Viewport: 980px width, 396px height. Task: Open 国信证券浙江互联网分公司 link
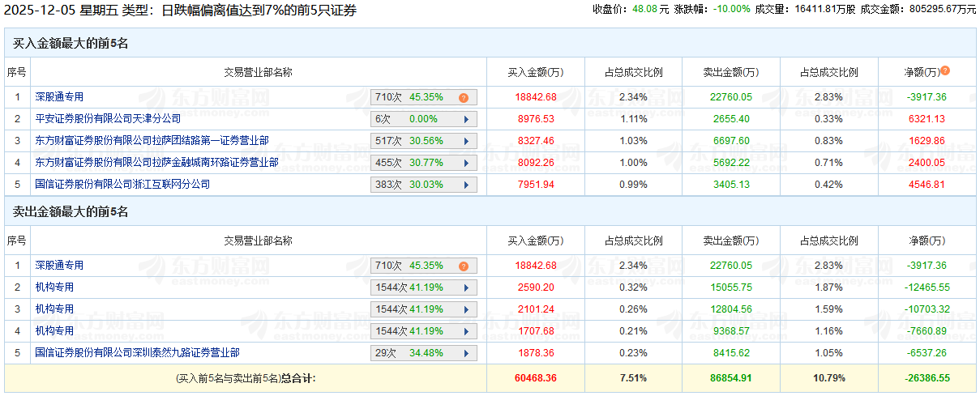[122, 185]
